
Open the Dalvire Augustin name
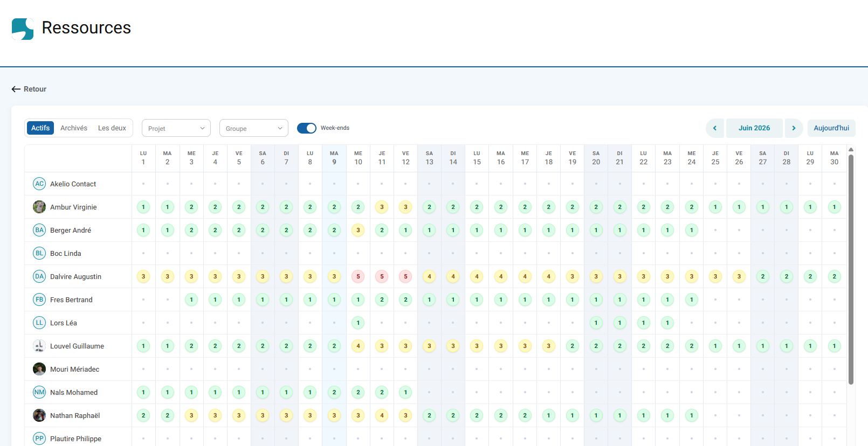click(x=75, y=277)
